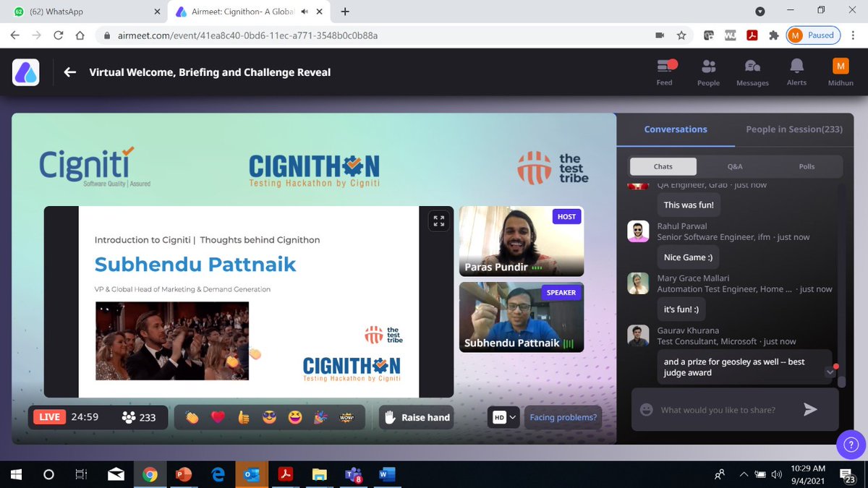This screenshot has width=868, height=488.
Task: Click the airmeet.com address bar
Action: point(376,35)
